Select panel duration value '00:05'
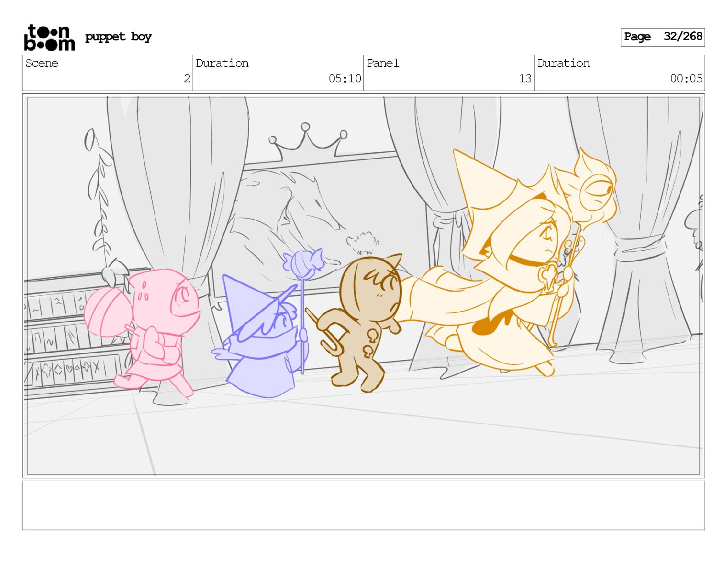 click(x=686, y=79)
